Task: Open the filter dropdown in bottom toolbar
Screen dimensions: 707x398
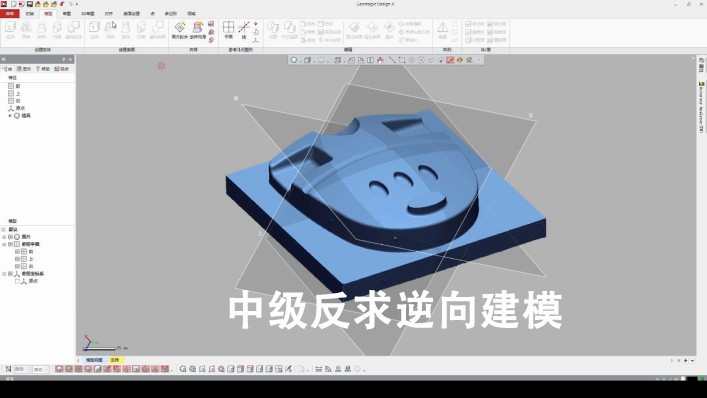Action: click(22, 369)
